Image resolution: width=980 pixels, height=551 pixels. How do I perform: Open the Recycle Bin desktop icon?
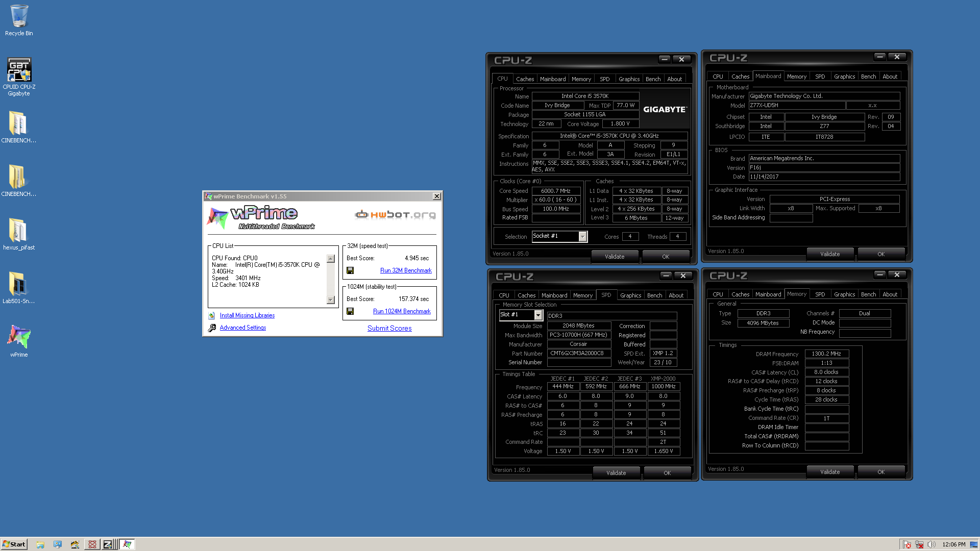19,20
